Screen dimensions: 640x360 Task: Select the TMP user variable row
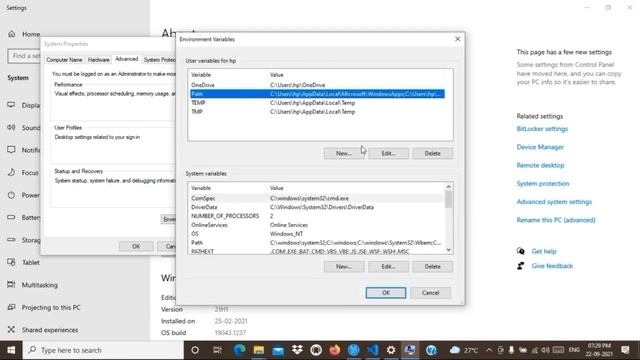pos(317,112)
